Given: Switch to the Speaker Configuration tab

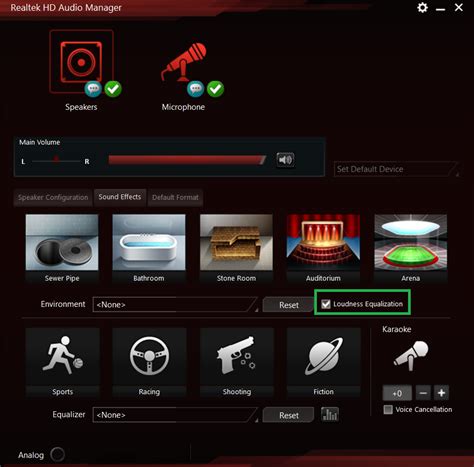Looking at the screenshot, I should (53, 197).
